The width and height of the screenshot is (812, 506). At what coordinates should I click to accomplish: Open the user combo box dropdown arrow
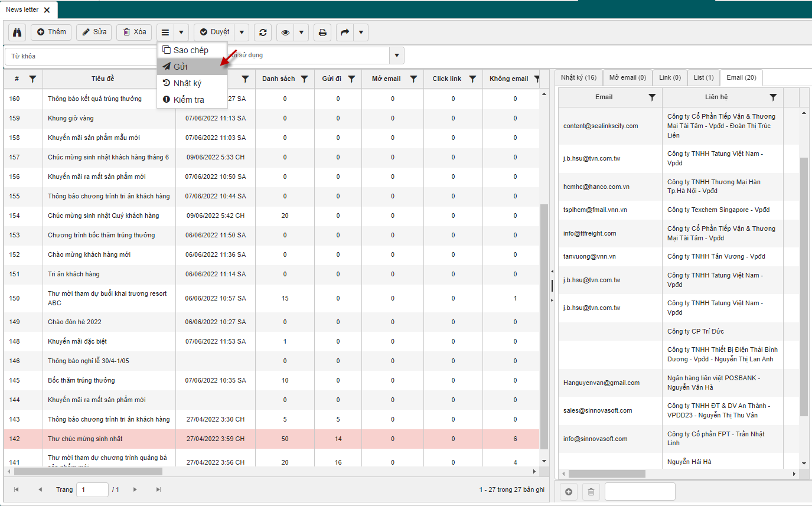click(x=397, y=56)
